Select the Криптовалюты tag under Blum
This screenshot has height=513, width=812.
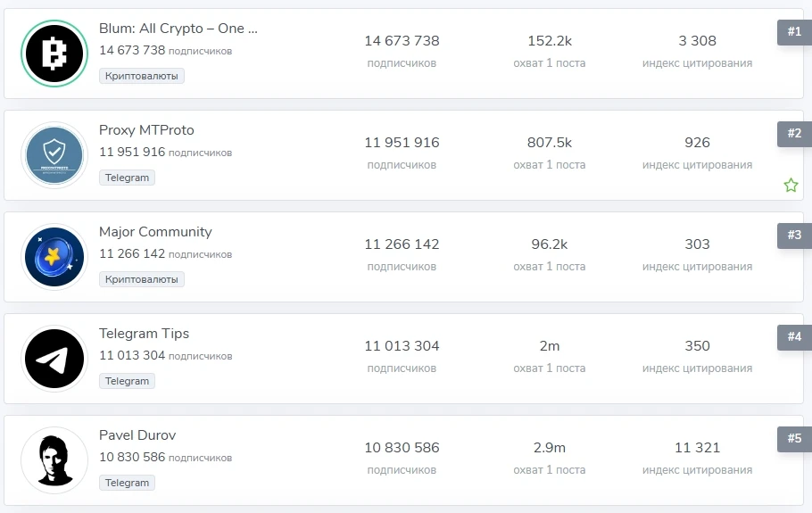(x=141, y=76)
